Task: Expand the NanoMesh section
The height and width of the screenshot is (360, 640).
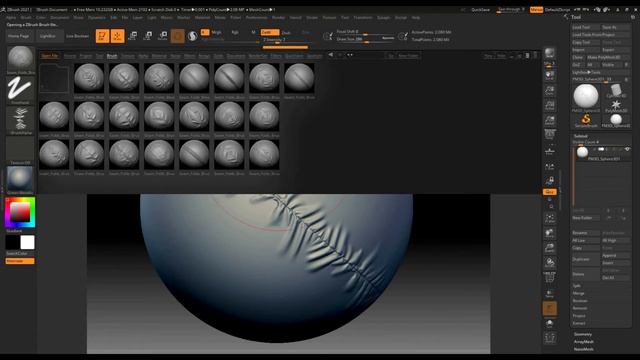Action: click(584, 349)
